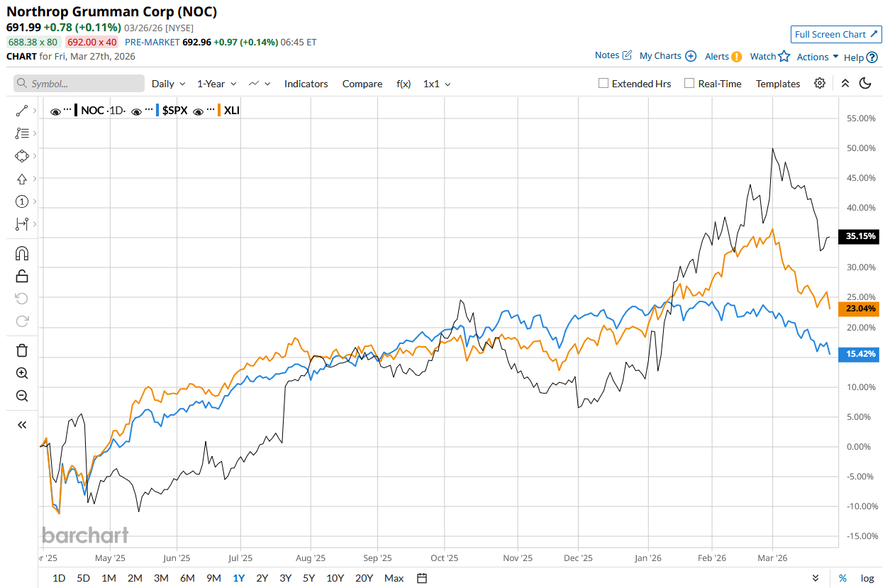Open the Indicators menu
The width and height of the screenshot is (890, 588).
point(306,84)
